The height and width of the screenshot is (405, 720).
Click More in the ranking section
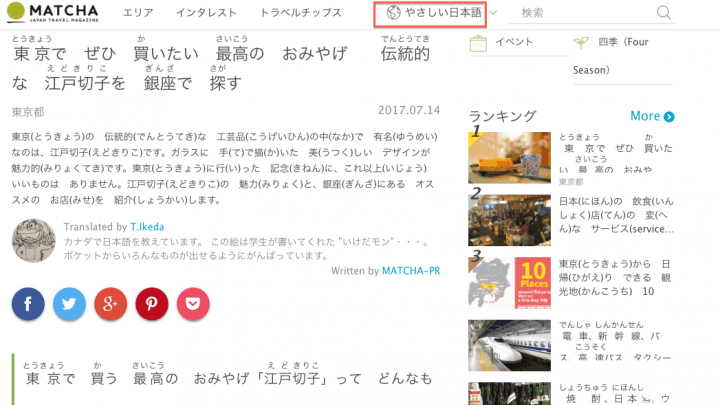click(x=645, y=116)
